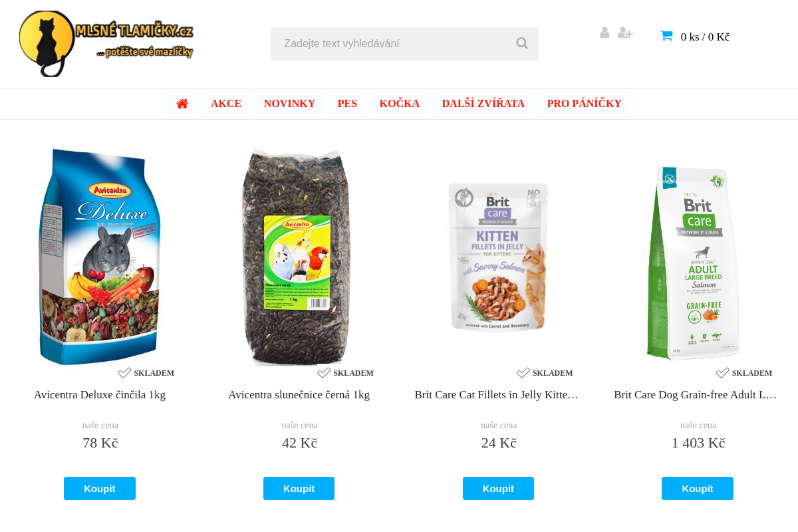Click the SKLADEM checkmark under Avicentra Deluxe
Image resolution: width=798 pixels, height=532 pixels.
124,373
